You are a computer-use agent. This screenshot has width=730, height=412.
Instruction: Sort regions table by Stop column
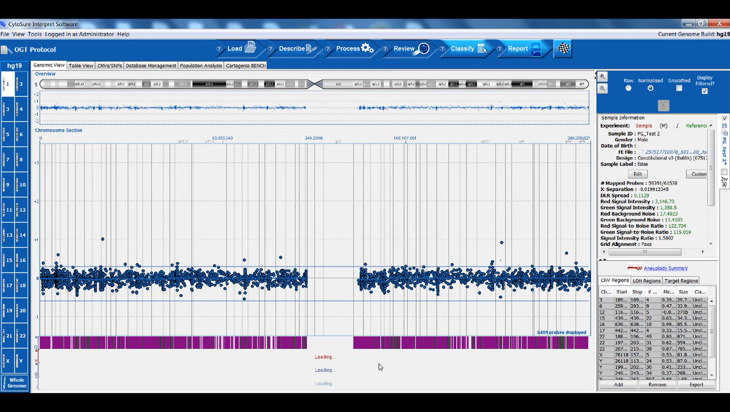click(637, 292)
